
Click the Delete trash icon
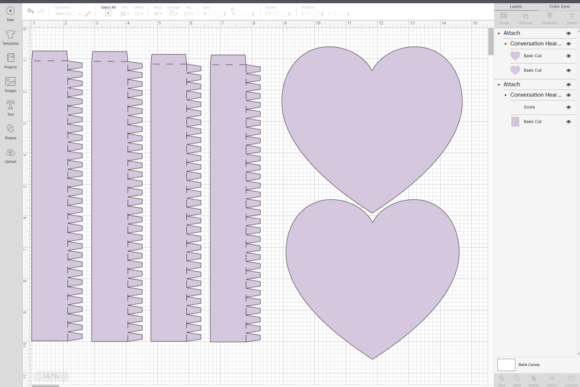click(x=572, y=16)
